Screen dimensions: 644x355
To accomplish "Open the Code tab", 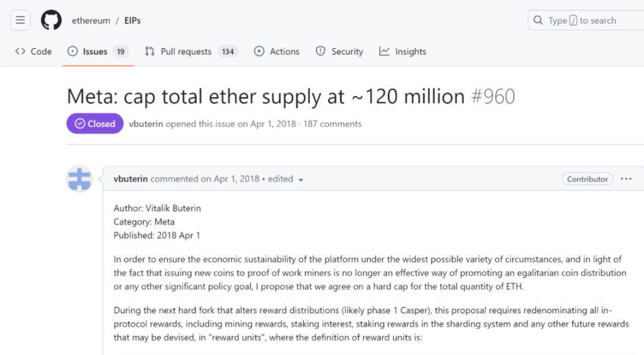I will (33, 52).
